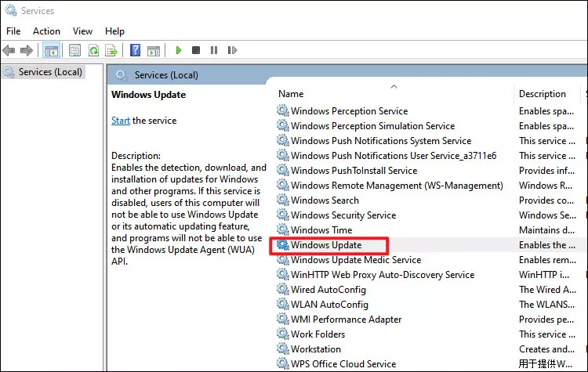Select Services (Local) in the left tree
Viewport: 588px width, 372px height.
(50, 71)
